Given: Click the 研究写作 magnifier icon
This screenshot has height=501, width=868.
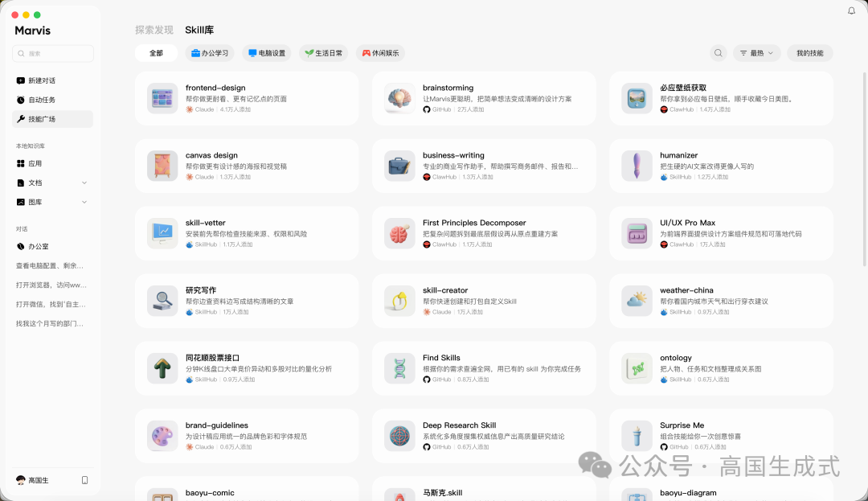Looking at the screenshot, I should point(162,301).
